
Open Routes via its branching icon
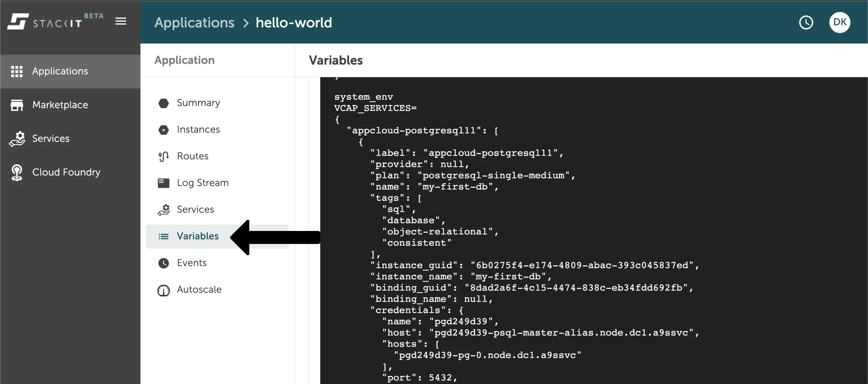pos(164,156)
